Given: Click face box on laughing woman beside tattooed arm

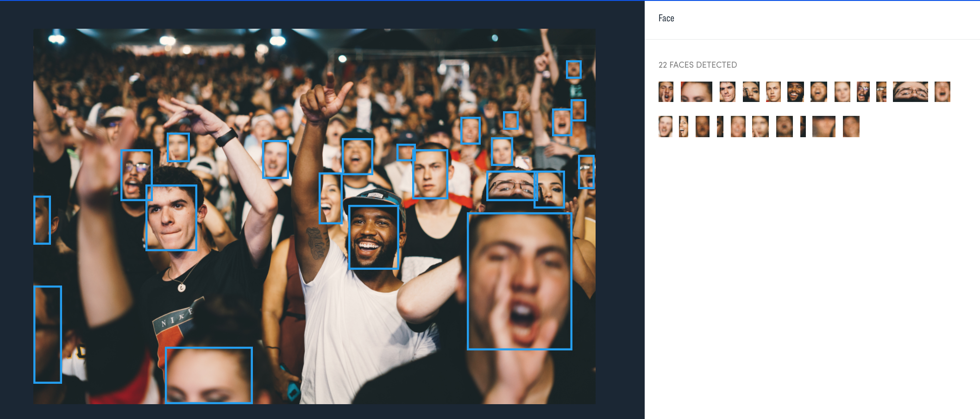Looking at the screenshot, I should click(331, 198).
